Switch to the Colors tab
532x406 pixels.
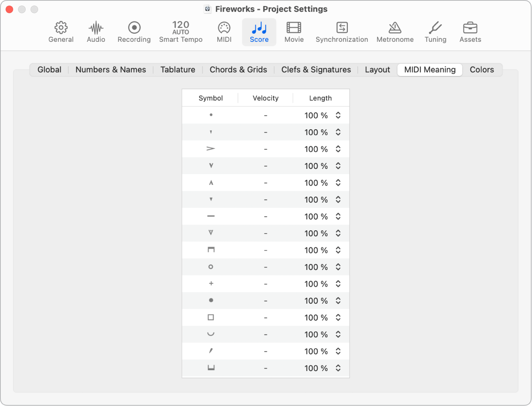482,70
